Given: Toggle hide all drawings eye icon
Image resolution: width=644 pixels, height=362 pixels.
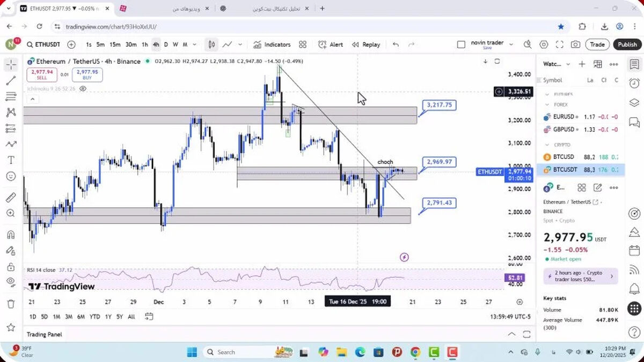Looking at the screenshot, I should point(11,282).
